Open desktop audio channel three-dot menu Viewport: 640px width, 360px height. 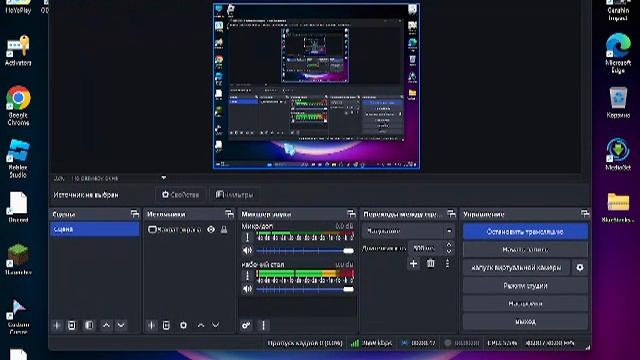[x=247, y=276]
